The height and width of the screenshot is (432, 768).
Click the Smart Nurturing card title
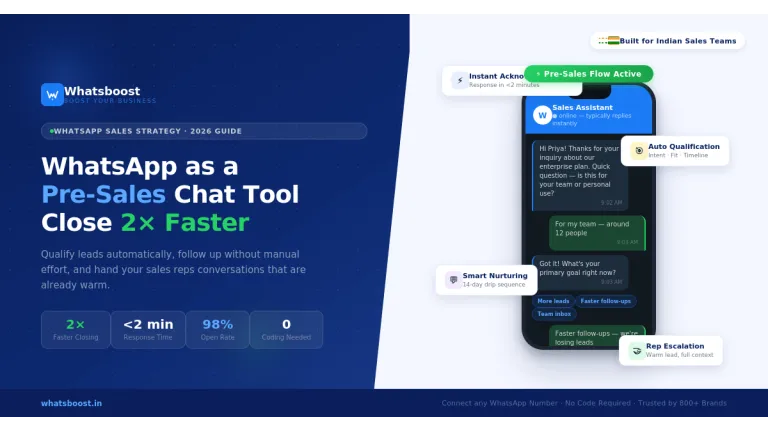coord(495,276)
